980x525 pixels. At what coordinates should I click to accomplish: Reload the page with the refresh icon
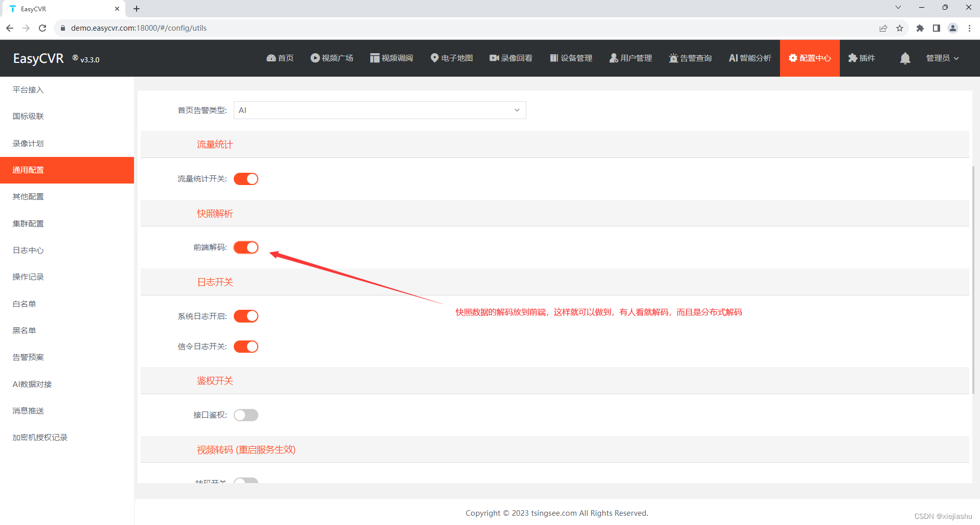point(42,28)
